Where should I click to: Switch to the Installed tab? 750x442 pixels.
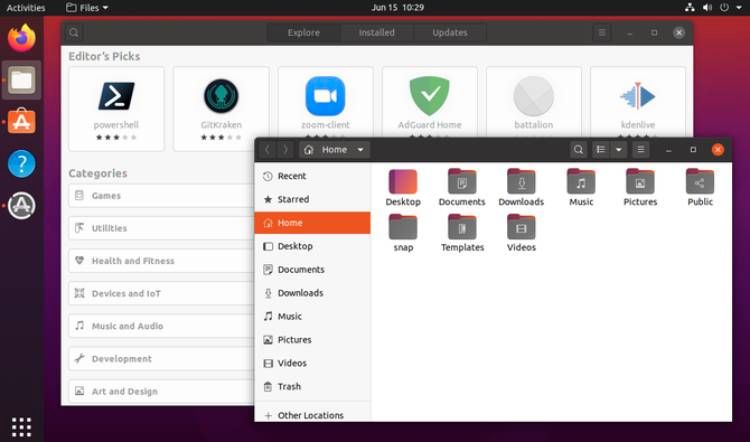click(x=377, y=33)
